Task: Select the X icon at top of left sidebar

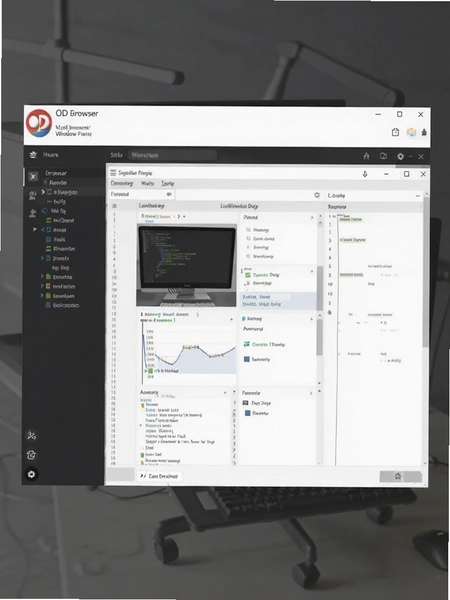Action: tap(33, 176)
